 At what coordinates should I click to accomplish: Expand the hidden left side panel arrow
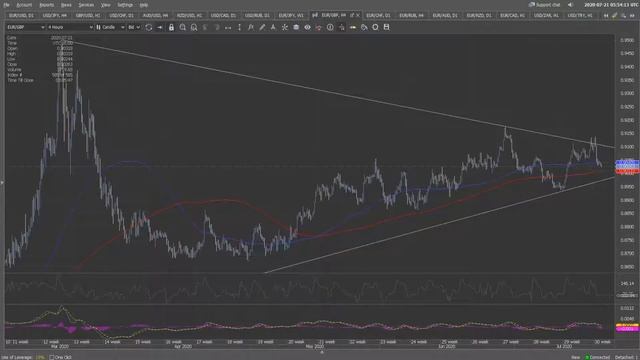2,182
